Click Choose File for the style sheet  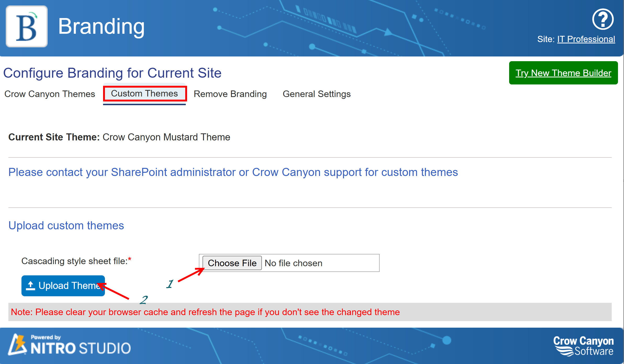coord(232,263)
